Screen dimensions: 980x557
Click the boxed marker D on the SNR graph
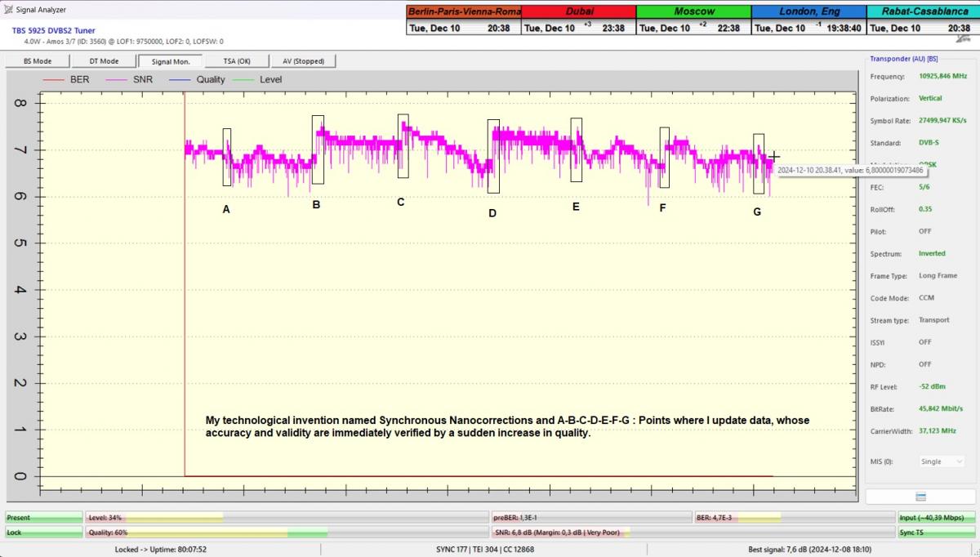coord(493,156)
